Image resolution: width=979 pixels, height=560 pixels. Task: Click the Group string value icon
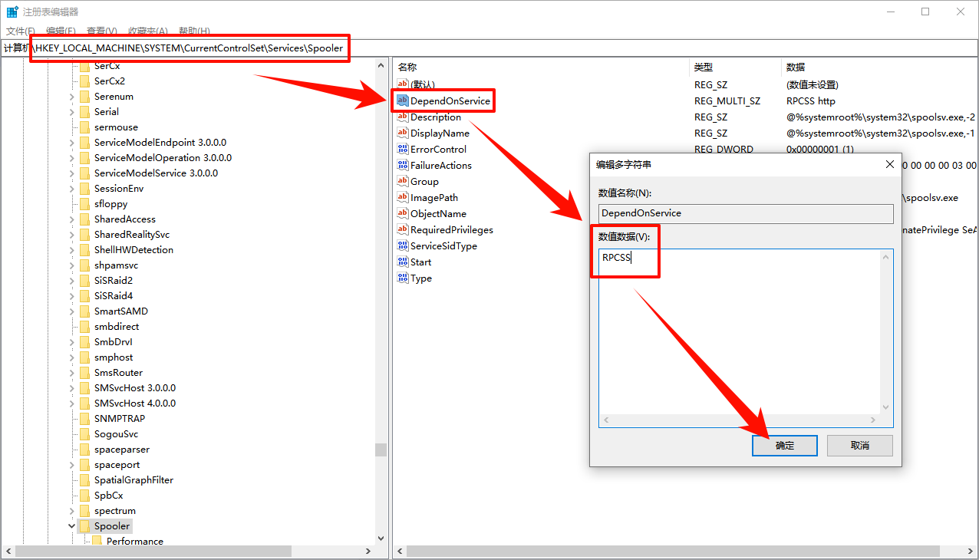(403, 182)
